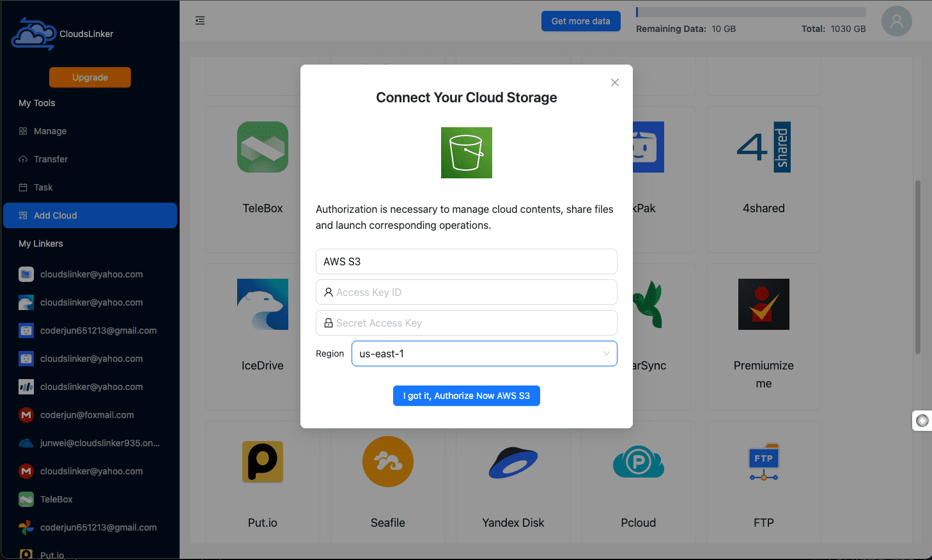Screen dimensions: 932x560
Task: Click the AWS S3 bucket icon in dialog
Action: coord(467,153)
